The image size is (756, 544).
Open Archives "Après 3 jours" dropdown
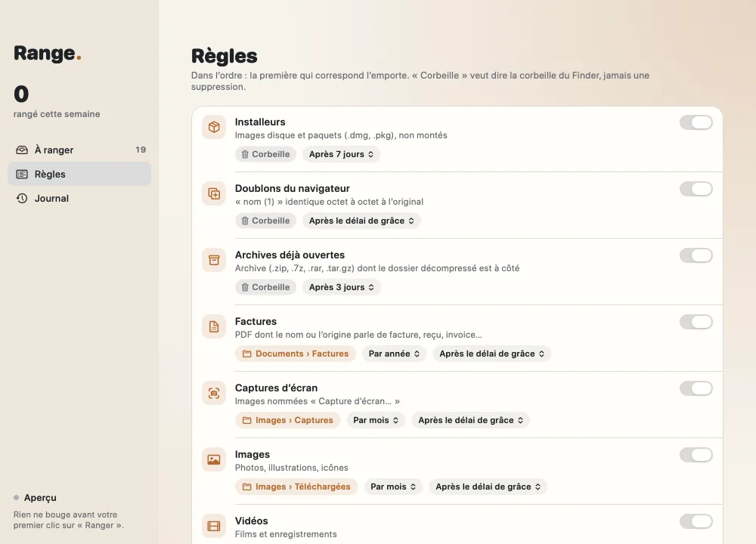[x=342, y=287]
